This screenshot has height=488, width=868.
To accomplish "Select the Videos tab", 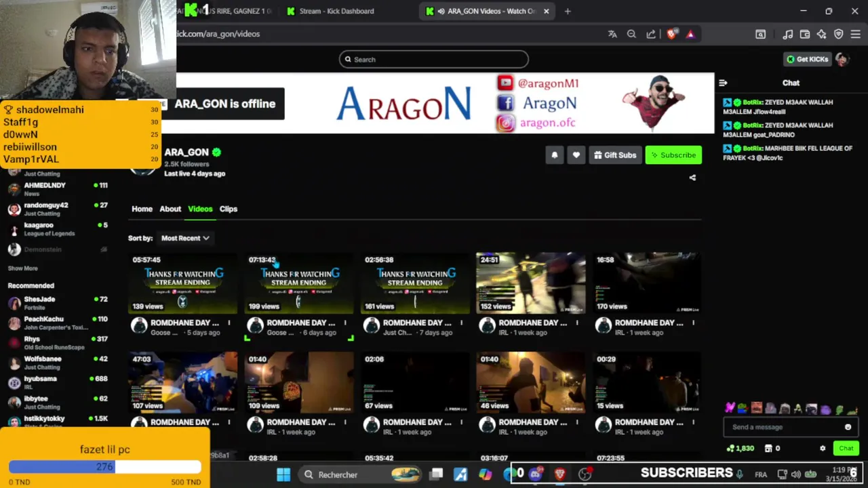I will pyautogui.click(x=200, y=209).
